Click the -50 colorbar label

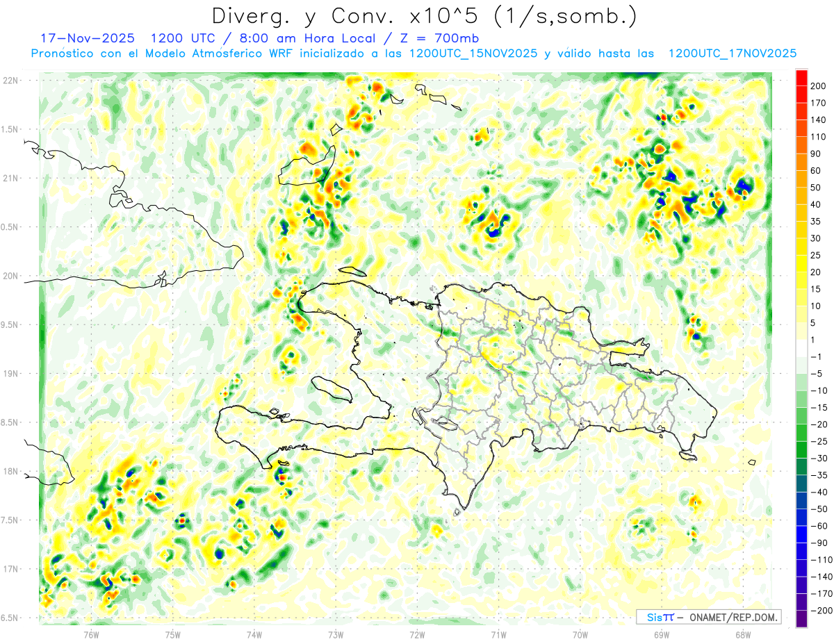tap(819, 509)
